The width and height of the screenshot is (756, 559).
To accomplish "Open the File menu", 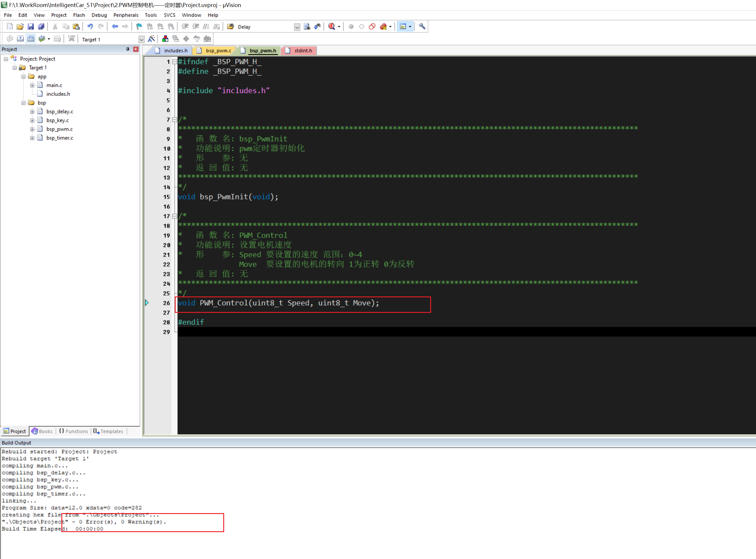I will click(8, 15).
